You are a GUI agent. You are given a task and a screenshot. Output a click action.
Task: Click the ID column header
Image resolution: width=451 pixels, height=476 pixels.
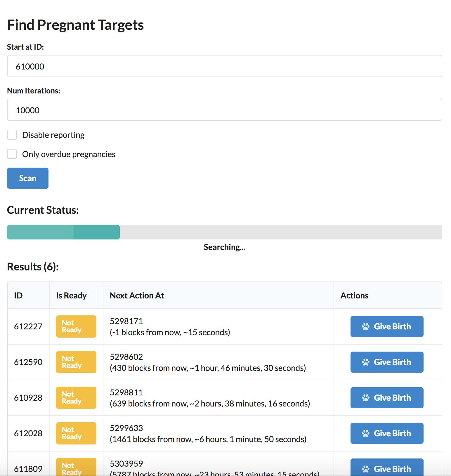point(18,296)
